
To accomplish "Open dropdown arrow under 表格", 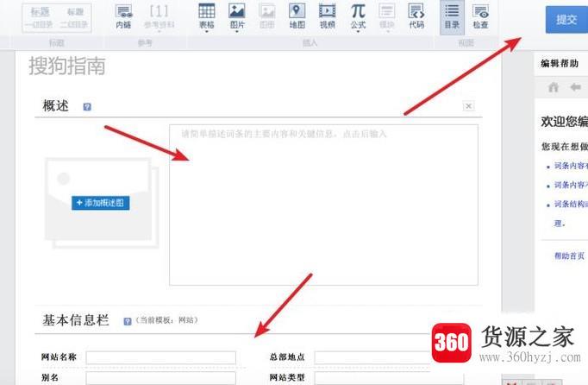I will click(207, 32).
